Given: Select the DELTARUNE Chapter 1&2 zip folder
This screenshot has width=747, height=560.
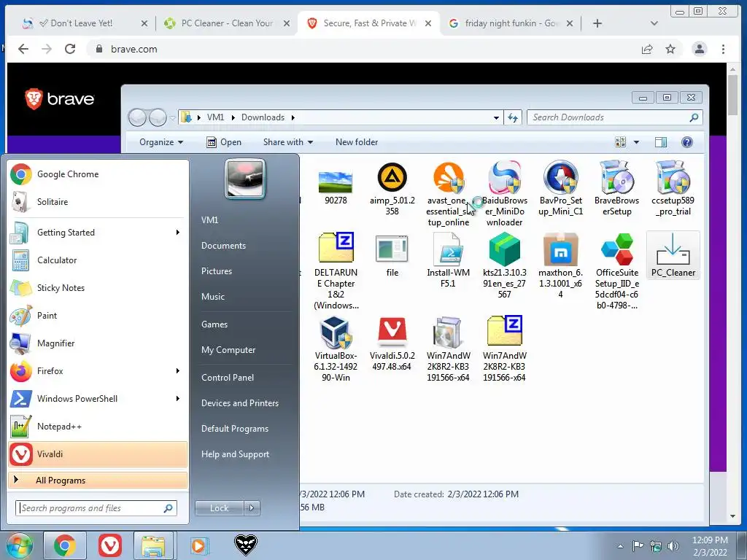Looking at the screenshot, I should pos(336,271).
